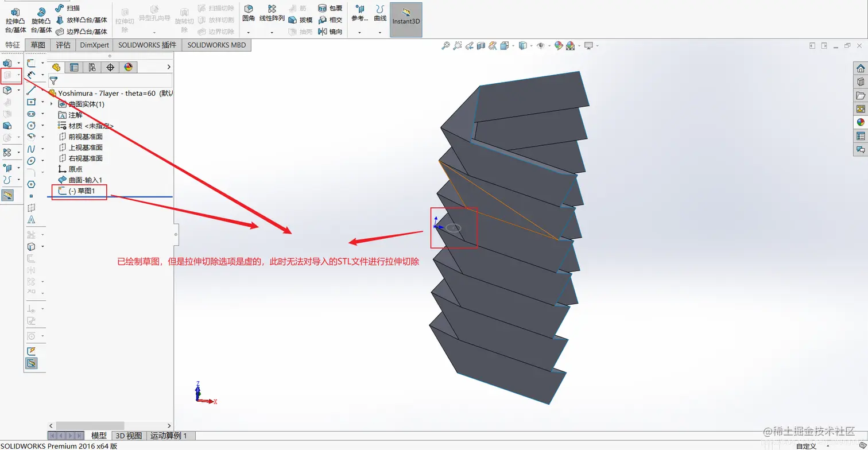
Task: Open the Linear Pattern (线性阵列) dropdown arrow
Action: coord(272,32)
